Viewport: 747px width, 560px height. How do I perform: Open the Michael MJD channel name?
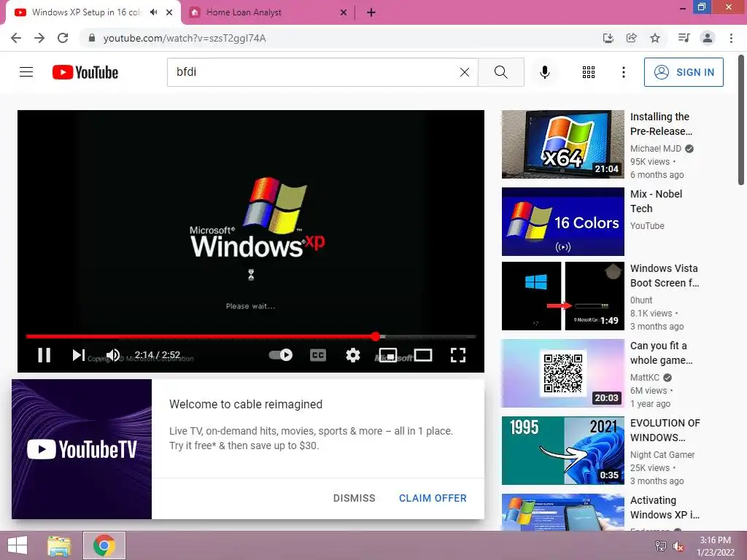pyautogui.click(x=656, y=149)
